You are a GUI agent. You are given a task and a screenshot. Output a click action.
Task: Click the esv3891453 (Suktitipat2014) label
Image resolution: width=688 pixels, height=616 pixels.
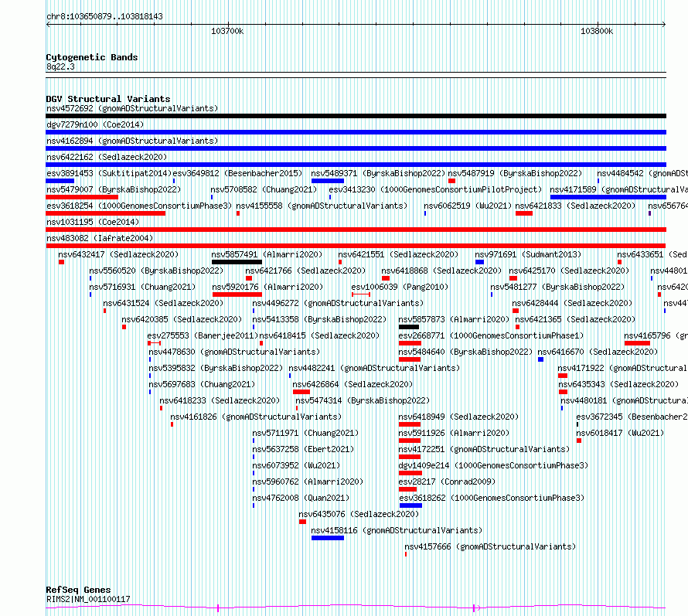(109, 173)
